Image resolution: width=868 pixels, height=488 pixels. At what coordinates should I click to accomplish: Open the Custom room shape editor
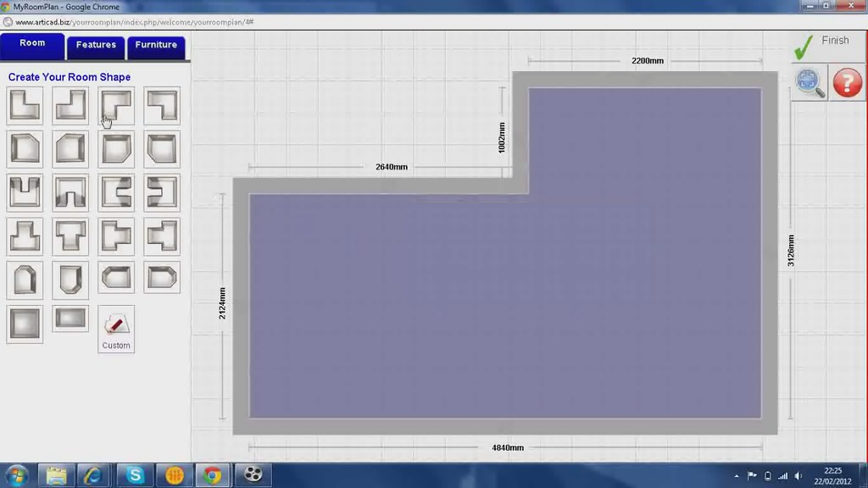tap(115, 329)
